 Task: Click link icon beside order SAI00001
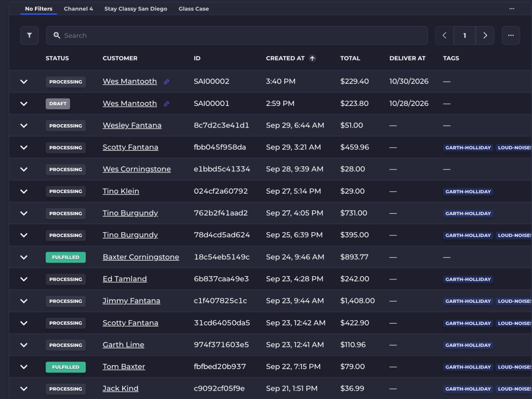point(166,104)
